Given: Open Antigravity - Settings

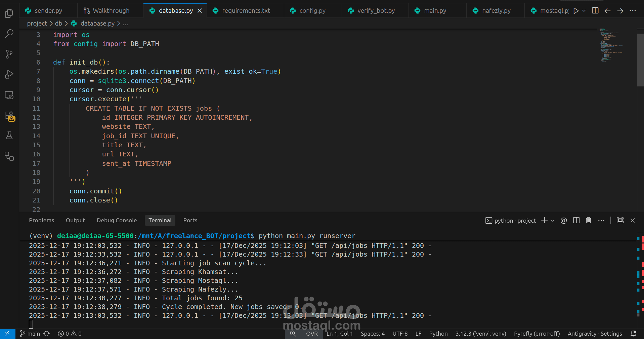Looking at the screenshot, I should [595, 334].
